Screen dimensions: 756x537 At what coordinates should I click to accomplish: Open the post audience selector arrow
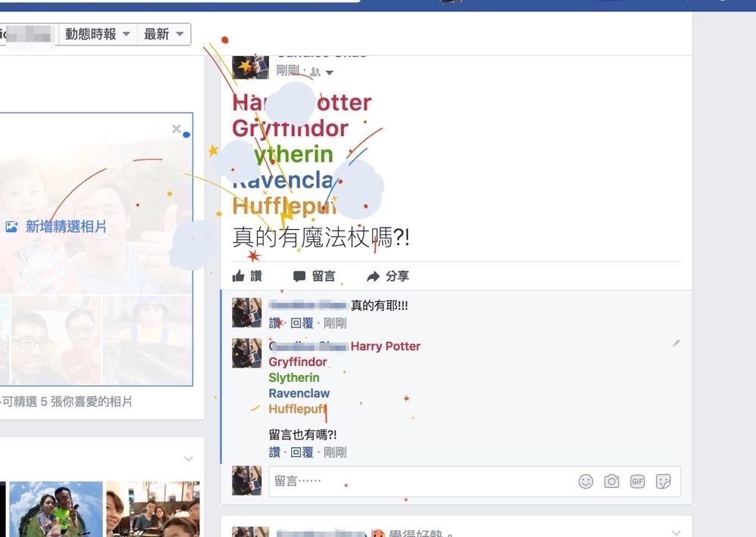[x=330, y=73]
